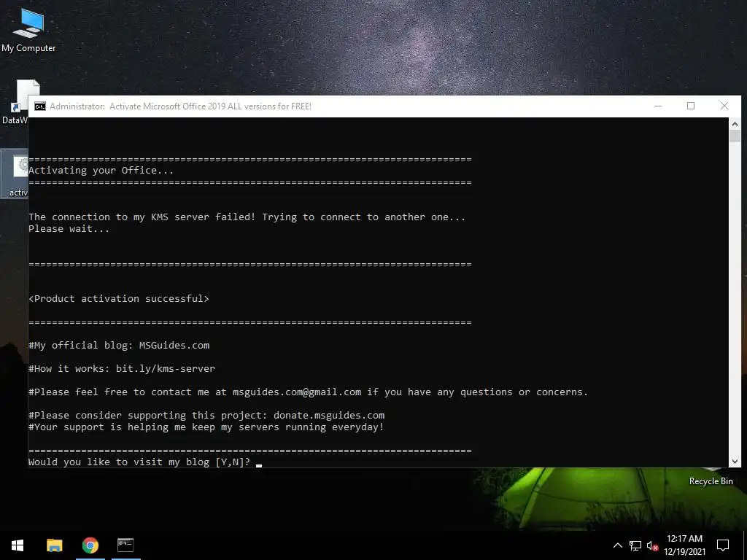This screenshot has width=747, height=560.
Task: Click the cmd window title bar icon
Action: click(x=40, y=106)
